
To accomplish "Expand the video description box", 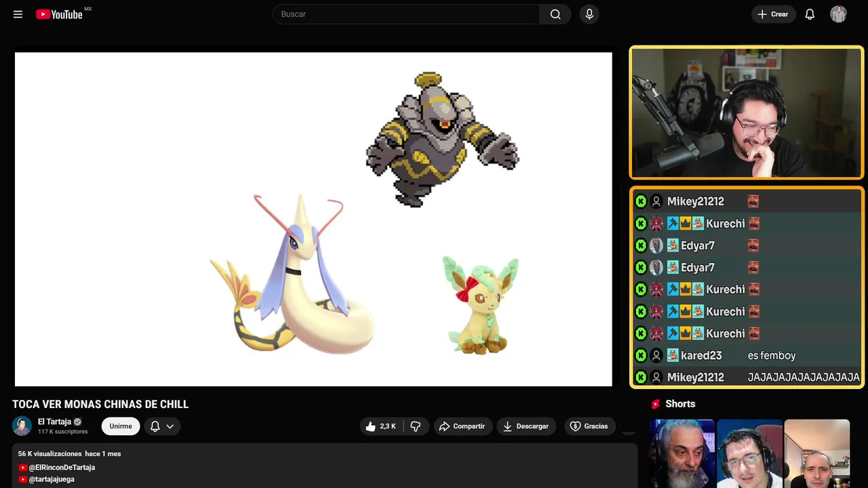I will [x=325, y=466].
